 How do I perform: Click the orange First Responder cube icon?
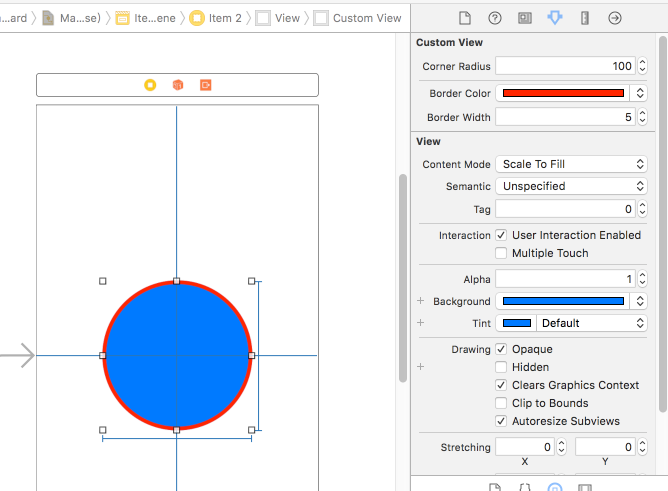pyautogui.click(x=178, y=85)
